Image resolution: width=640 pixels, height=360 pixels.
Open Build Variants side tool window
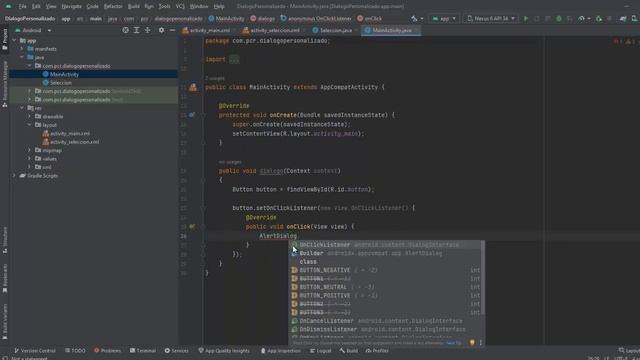tap(5, 321)
